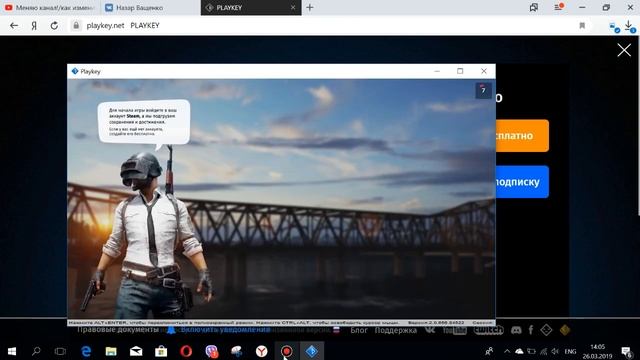Open the browser extension icon beside downloads
The width and height of the screenshot is (640, 360).
coord(614,27)
